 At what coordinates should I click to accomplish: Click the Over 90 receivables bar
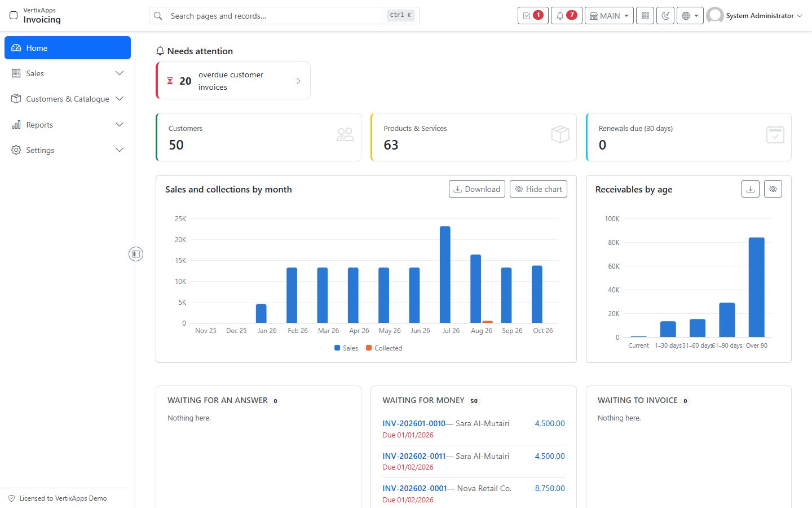point(756,287)
